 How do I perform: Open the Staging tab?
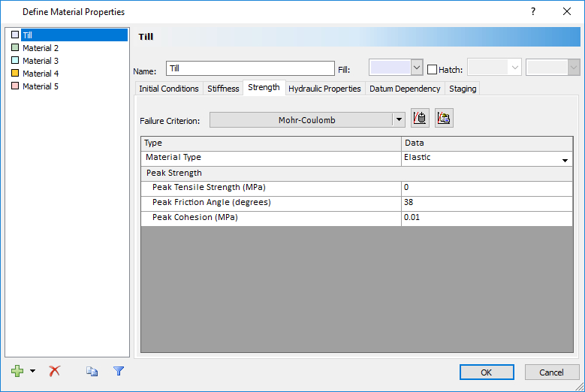click(463, 89)
